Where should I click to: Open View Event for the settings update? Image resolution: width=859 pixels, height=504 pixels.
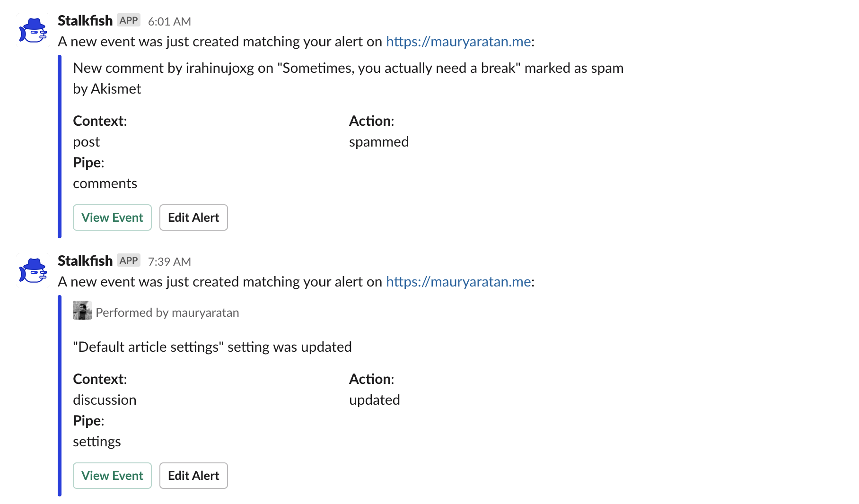pyautogui.click(x=112, y=476)
